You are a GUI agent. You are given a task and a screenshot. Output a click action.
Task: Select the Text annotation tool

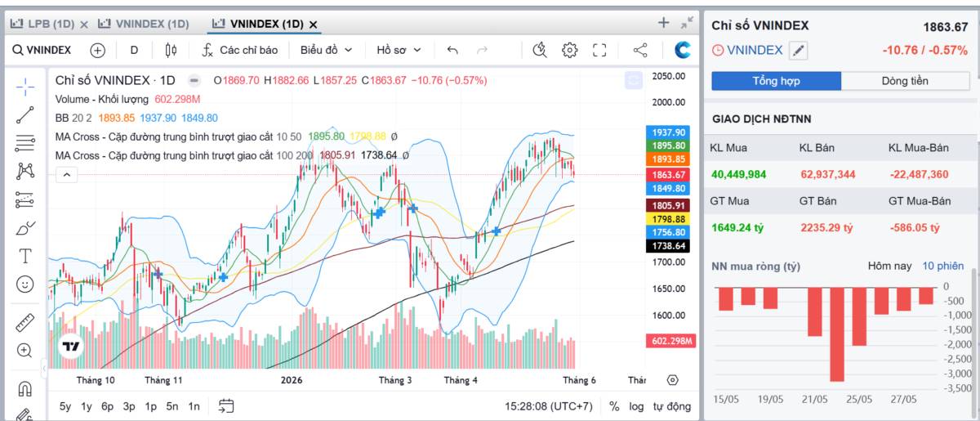pos(24,256)
